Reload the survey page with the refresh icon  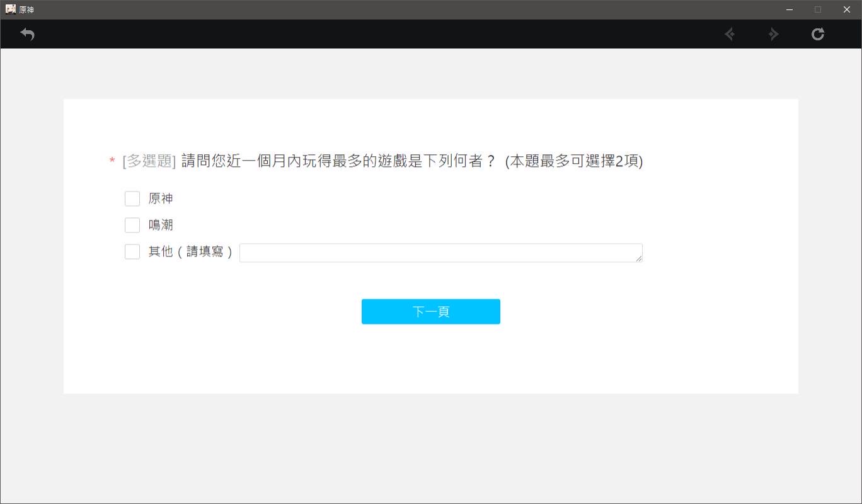click(x=817, y=34)
